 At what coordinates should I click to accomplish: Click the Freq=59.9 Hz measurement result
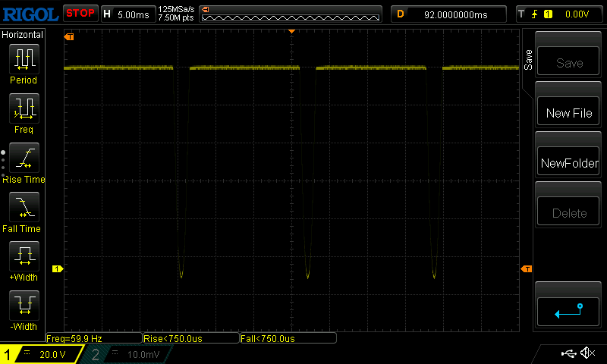(93, 338)
